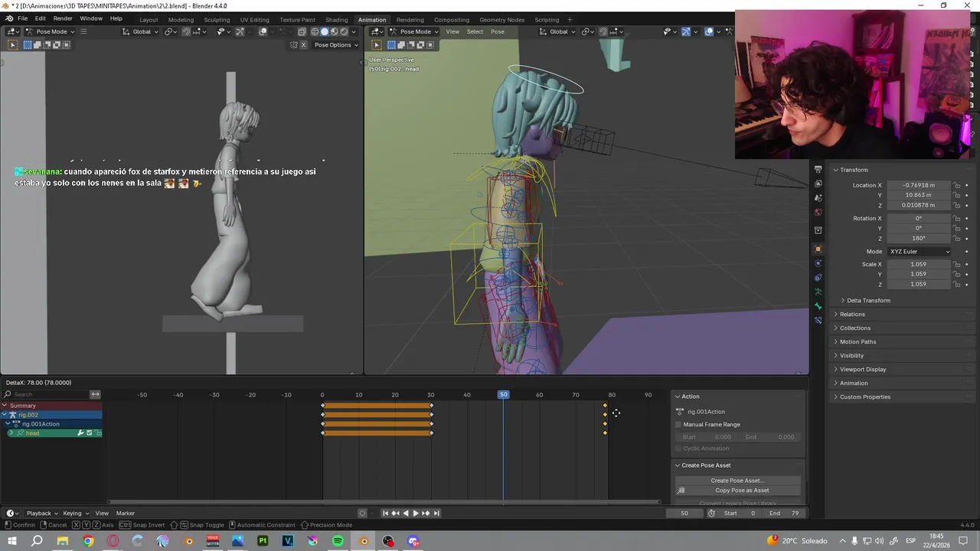This screenshot has width=980, height=551.
Task: Click the current frame field showing 50
Action: point(684,514)
